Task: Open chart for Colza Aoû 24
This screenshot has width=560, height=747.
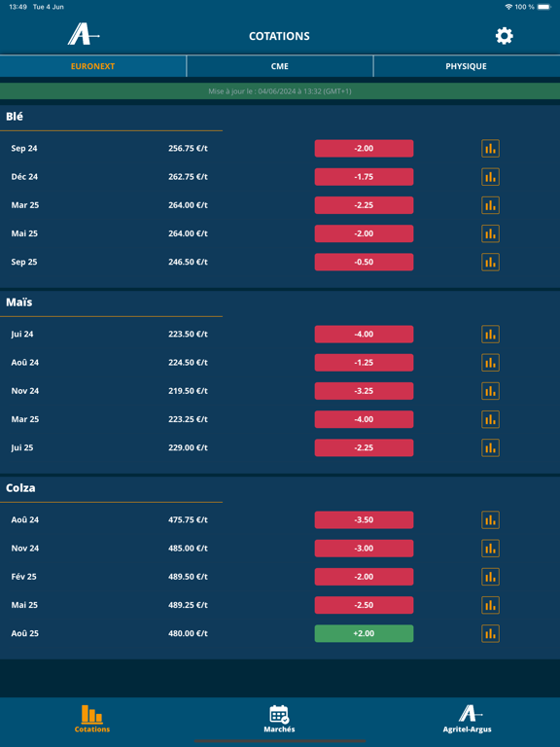Action: pos(490,519)
